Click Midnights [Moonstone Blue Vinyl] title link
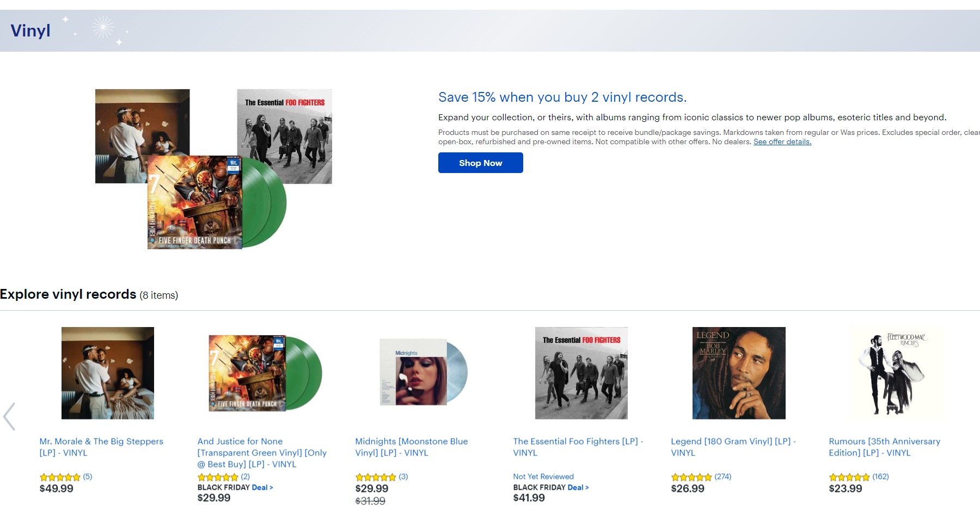The image size is (980, 530). pyautogui.click(x=411, y=447)
